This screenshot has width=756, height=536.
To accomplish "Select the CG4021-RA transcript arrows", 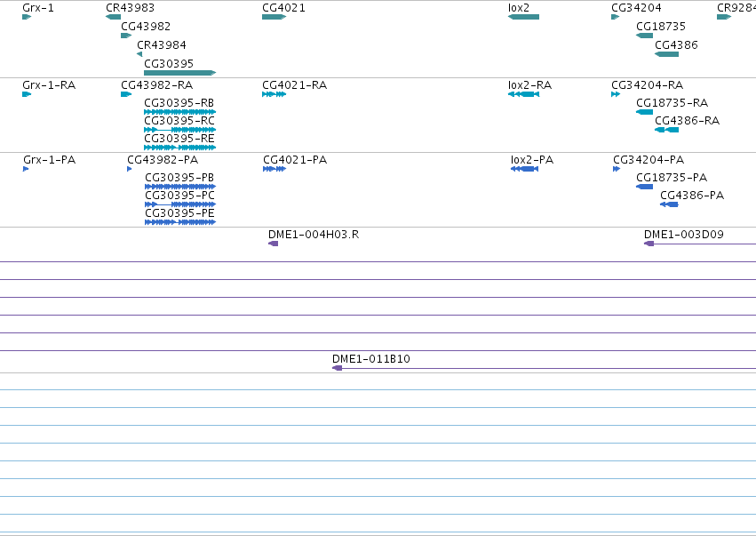I will 274,94.
